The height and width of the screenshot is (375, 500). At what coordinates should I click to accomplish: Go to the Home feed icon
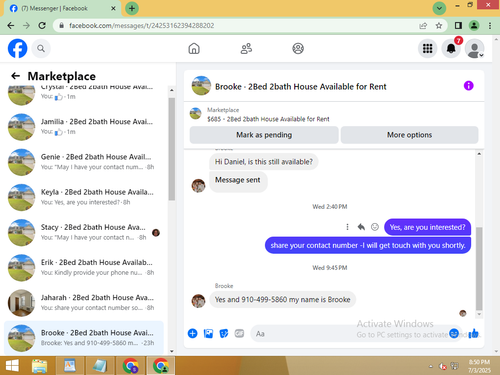click(x=194, y=49)
